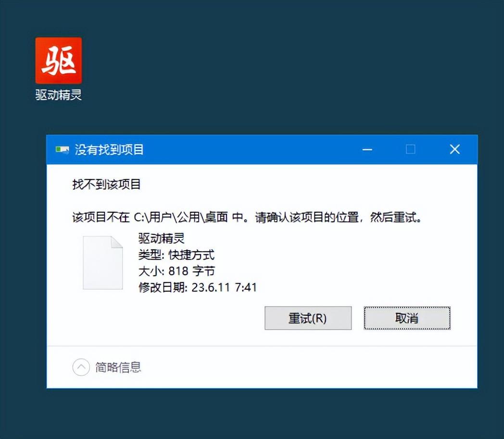Click the 类型: 快捷方式 detail line
Screen dimensions: 504x439
[x=176, y=255]
